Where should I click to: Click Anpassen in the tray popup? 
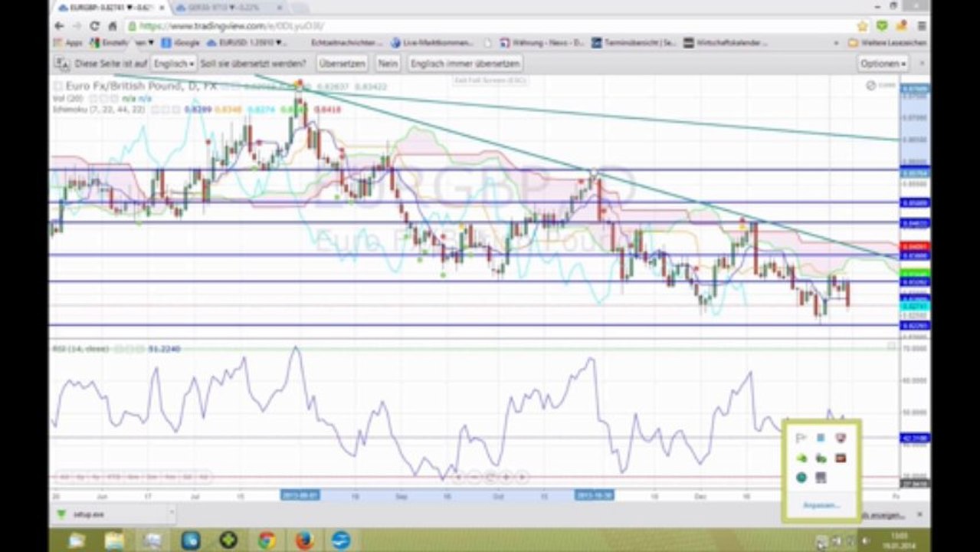coord(821,505)
